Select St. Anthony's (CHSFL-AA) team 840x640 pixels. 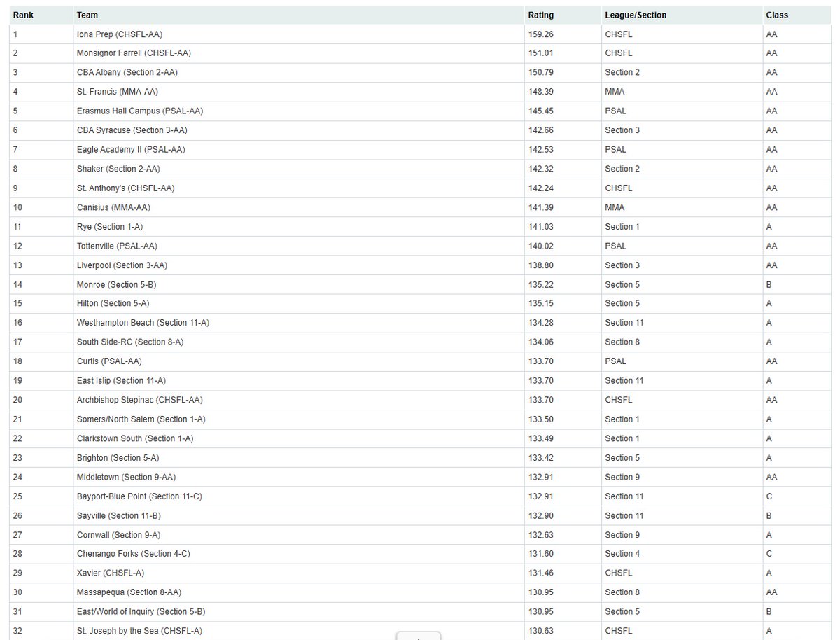126,188
